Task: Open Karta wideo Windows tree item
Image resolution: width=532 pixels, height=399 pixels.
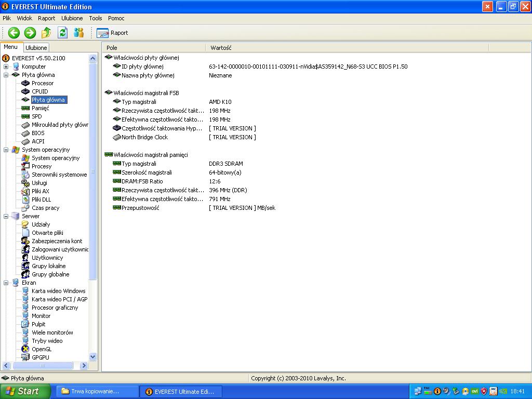Action: [58, 291]
